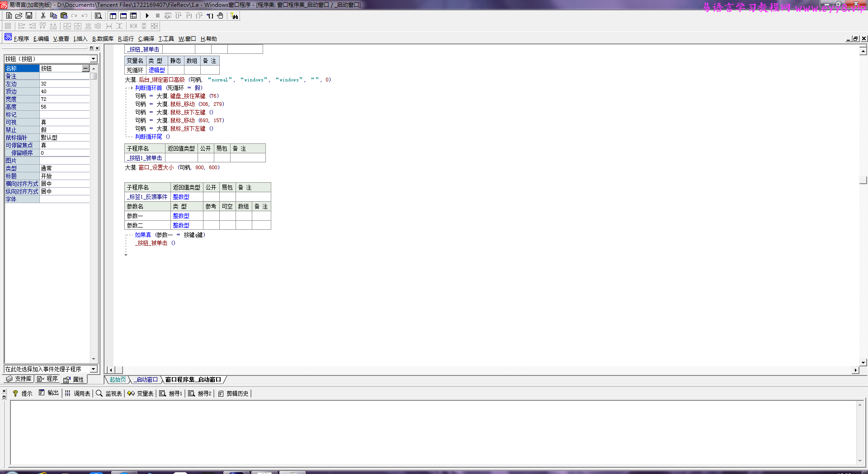Image resolution: width=868 pixels, height=474 pixels.
Task: Open the 搜寻1 tab
Action: click(171, 393)
